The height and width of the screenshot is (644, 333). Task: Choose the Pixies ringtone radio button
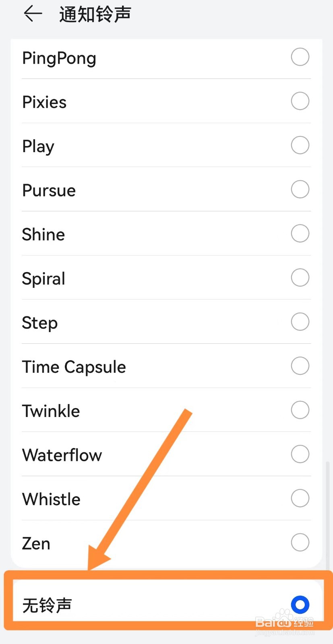point(300,101)
